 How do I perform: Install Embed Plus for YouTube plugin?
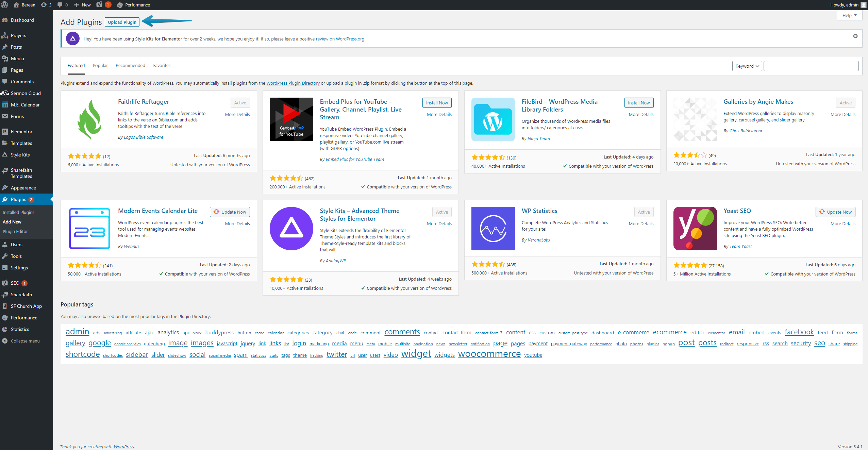click(x=437, y=103)
